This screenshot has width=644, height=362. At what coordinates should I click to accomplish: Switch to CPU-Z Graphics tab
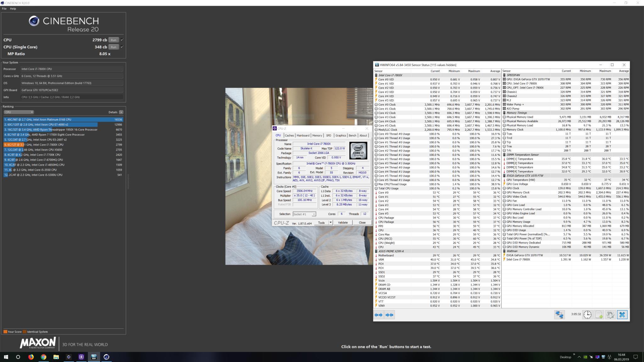point(341,135)
